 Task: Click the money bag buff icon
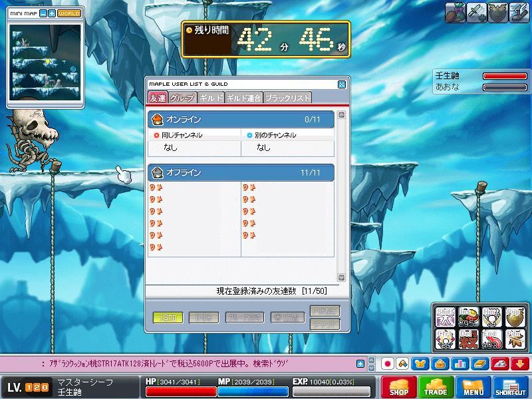(456, 13)
